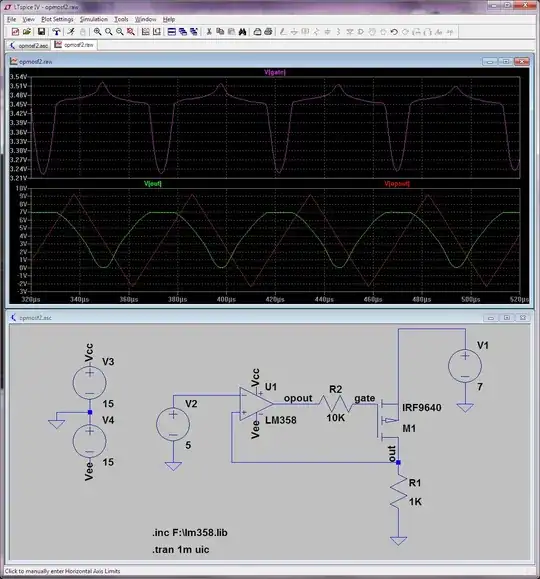
Task: Open the Control Panel hammer icon
Action: pyautogui.click(x=56, y=32)
